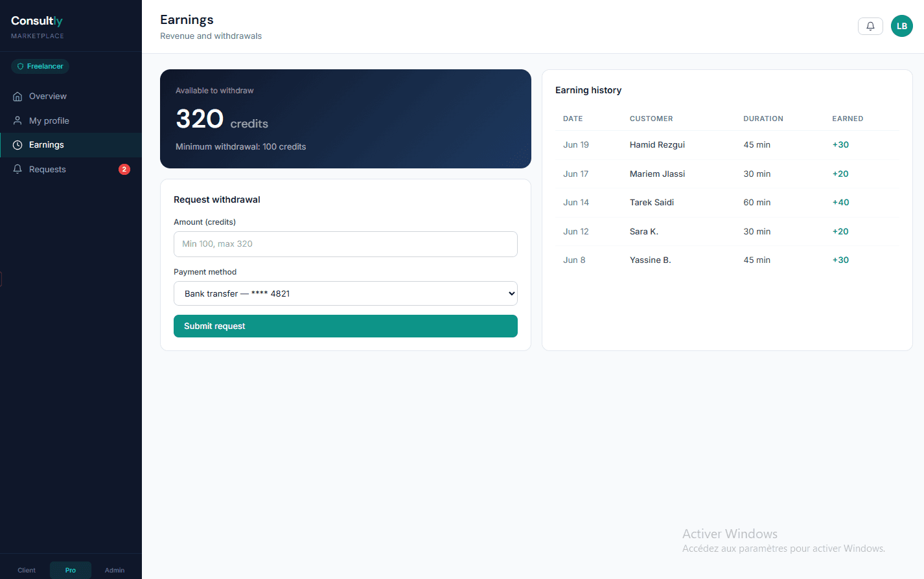Screen dimensions: 924x579
Task: Click the red Requests badge showing 2
Action: [x=124, y=169]
